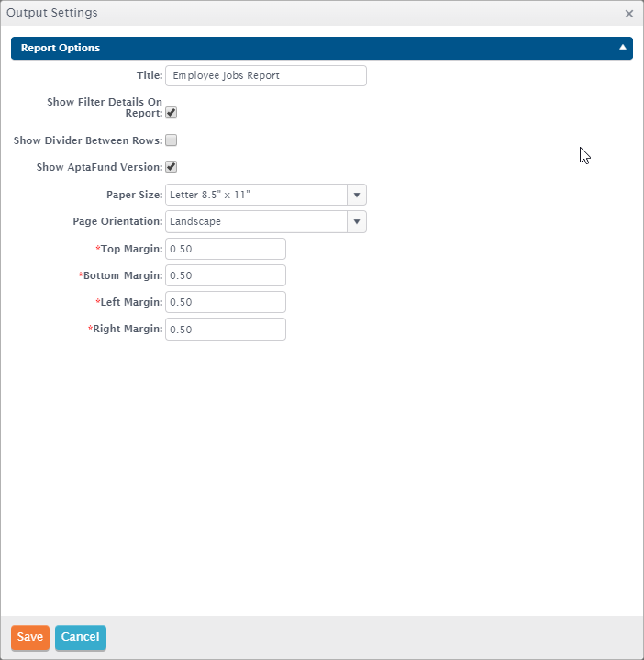
Task: Click the Output Settings title text
Action: (x=51, y=13)
